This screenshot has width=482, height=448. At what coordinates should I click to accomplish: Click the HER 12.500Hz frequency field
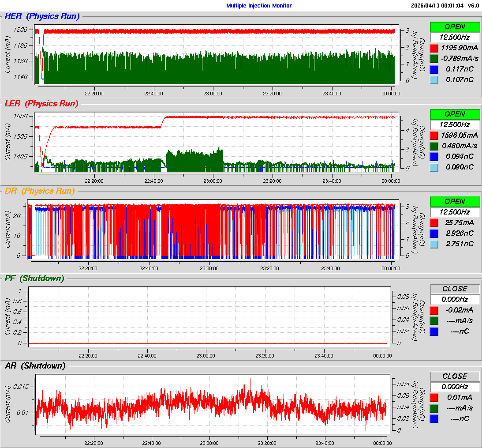(455, 37)
